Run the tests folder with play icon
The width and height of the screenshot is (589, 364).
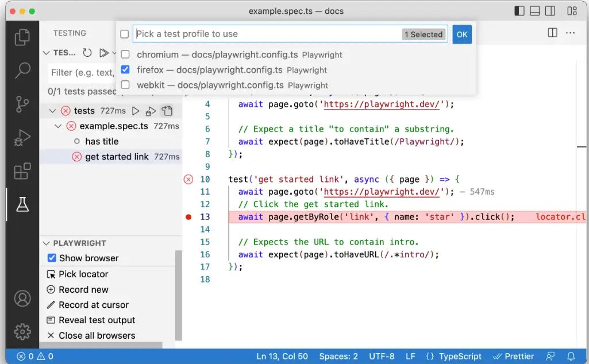click(136, 111)
